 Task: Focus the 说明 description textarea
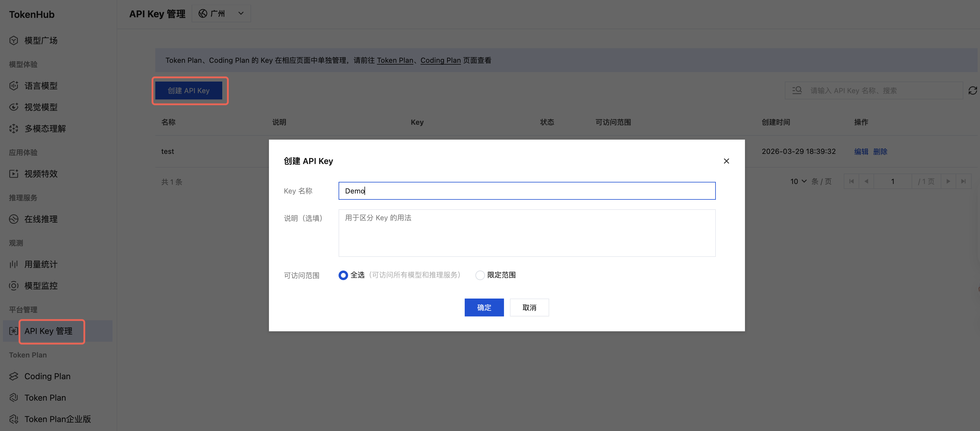coord(527,233)
